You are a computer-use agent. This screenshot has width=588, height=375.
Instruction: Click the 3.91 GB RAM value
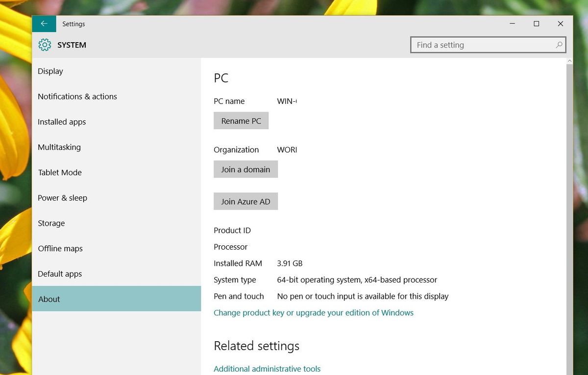pos(290,263)
